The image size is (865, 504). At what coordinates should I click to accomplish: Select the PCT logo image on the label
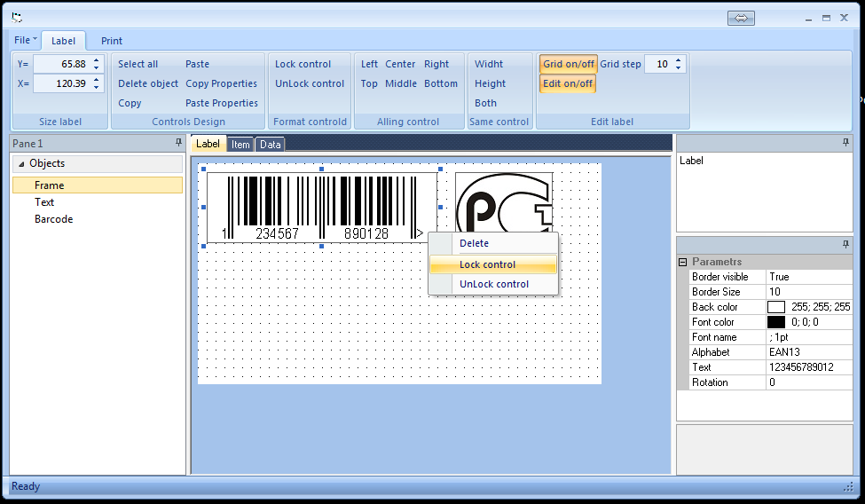coord(504,202)
